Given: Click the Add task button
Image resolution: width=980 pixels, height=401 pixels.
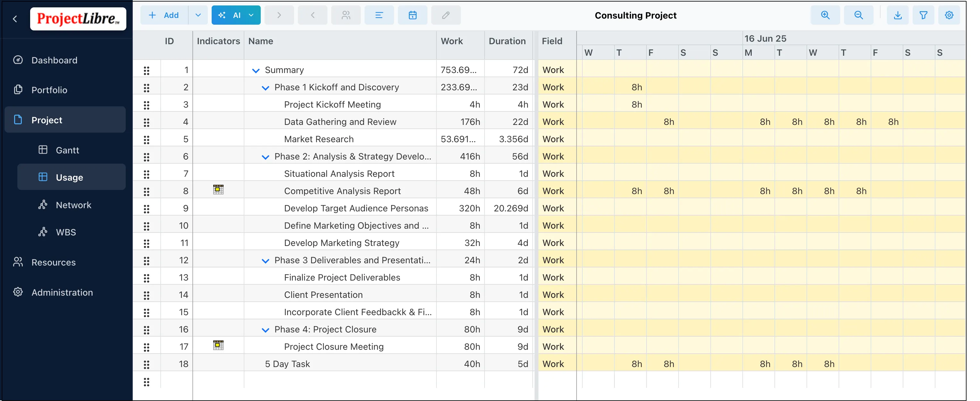Looking at the screenshot, I should (x=164, y=15).
